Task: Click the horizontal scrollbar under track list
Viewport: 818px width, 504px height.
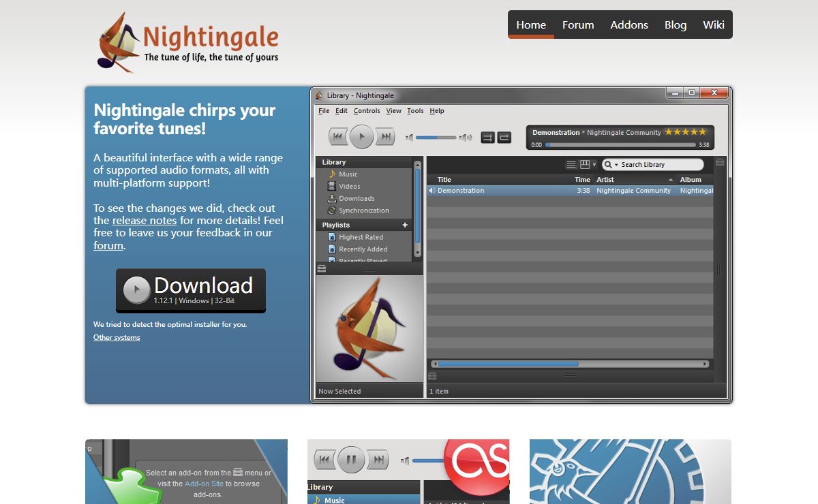Action: [570, 364]
